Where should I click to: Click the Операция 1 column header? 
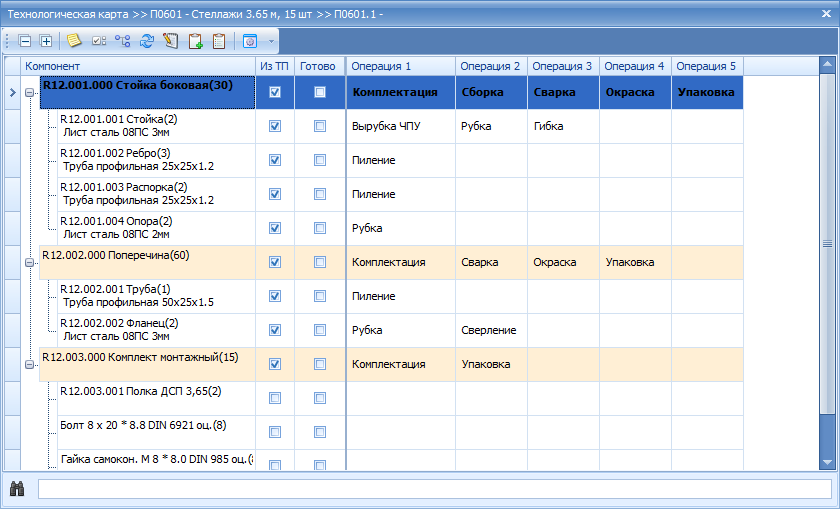[x=401, y=66]
